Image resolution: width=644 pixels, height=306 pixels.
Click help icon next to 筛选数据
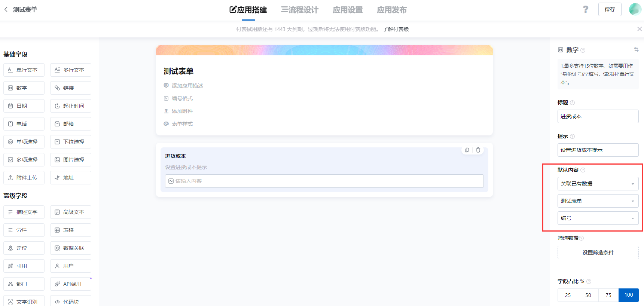click(x=582, y=238)
